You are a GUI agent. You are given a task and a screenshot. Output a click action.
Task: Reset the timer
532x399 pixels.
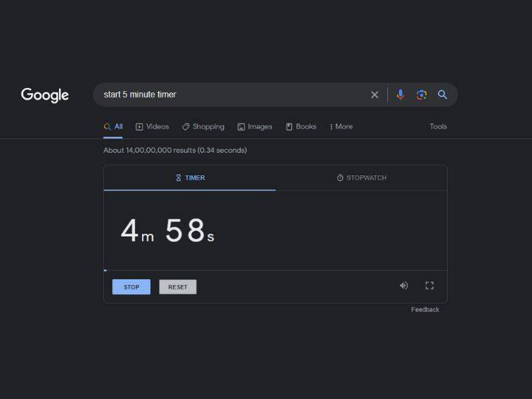178,287
